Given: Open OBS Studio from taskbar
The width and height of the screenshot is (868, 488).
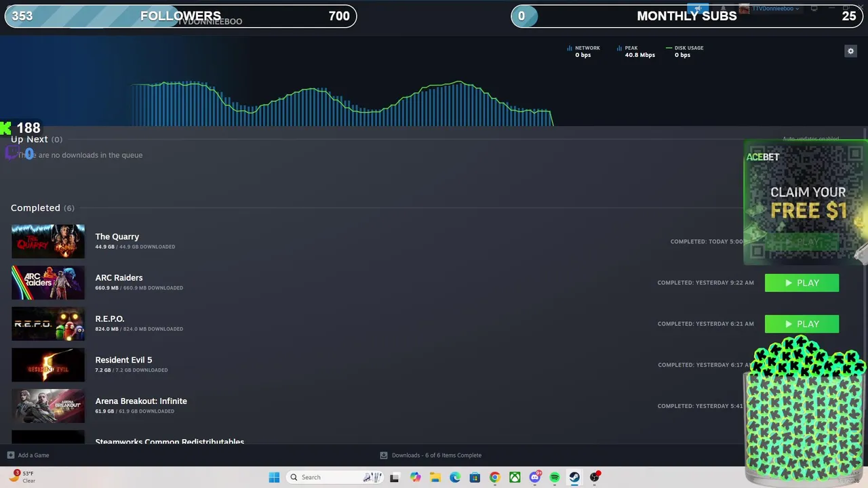Looking at the screenshot, I should (595, 477).
